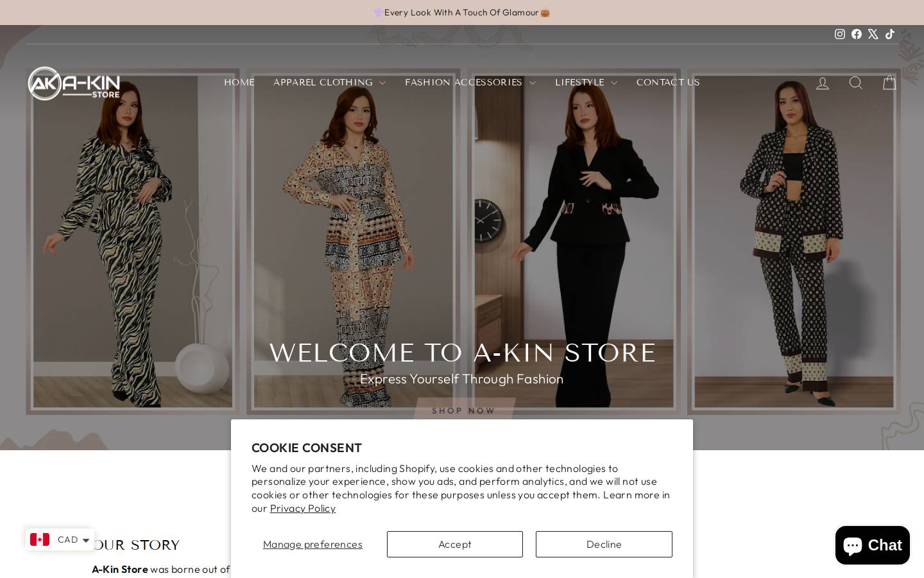Click the Express Yourself Through Fashion tagline
924x578 pixels.
point(462,379)
